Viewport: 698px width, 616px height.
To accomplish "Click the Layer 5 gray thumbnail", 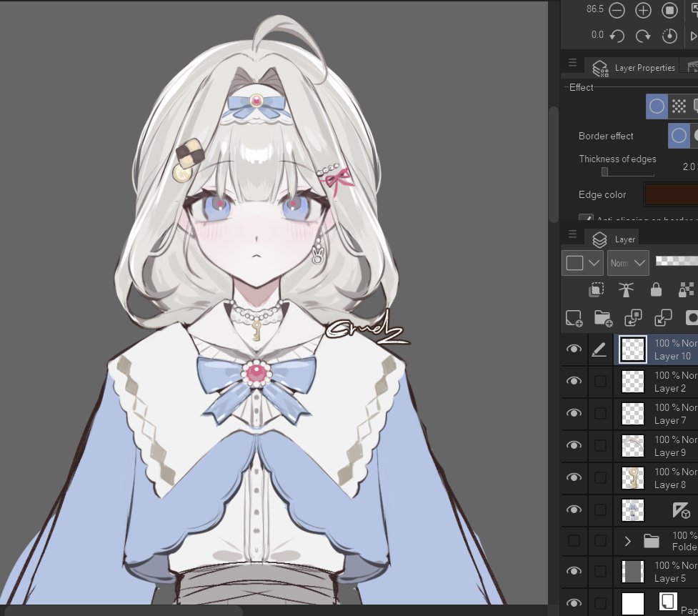I will pos(632,572).
